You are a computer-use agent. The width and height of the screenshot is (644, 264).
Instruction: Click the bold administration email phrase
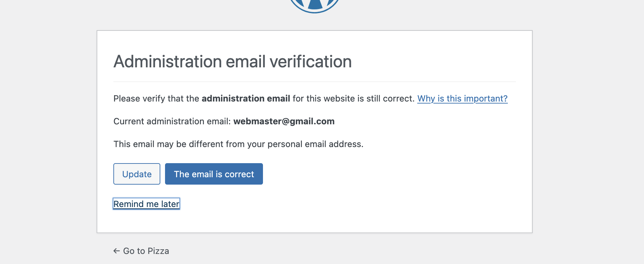(246, 98)
